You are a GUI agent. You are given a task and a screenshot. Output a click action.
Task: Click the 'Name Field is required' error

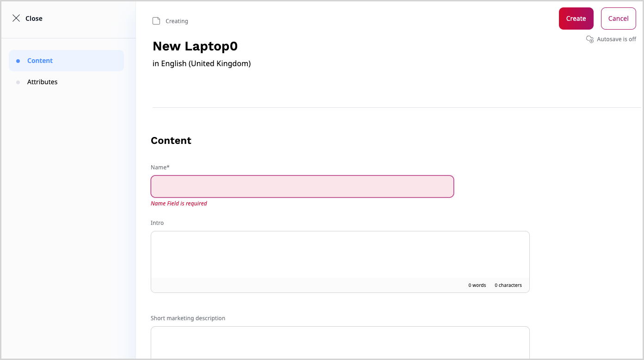point(179,204)
